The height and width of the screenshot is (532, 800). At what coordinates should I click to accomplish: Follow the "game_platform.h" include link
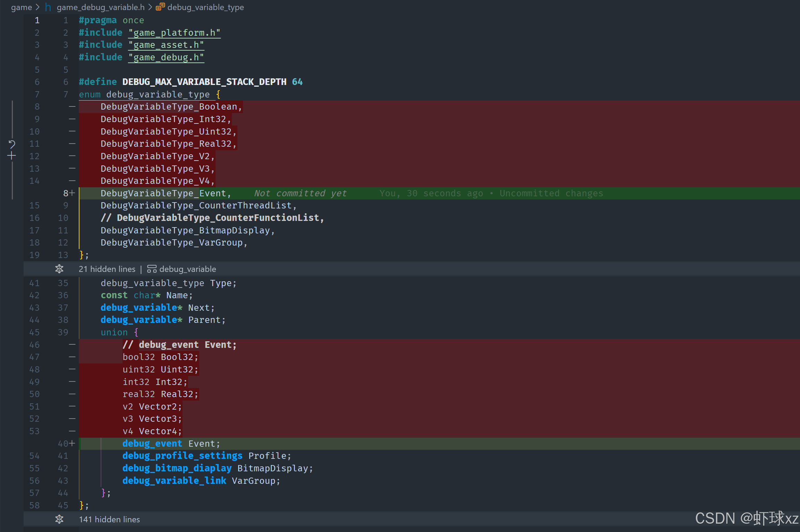(174, 33)
